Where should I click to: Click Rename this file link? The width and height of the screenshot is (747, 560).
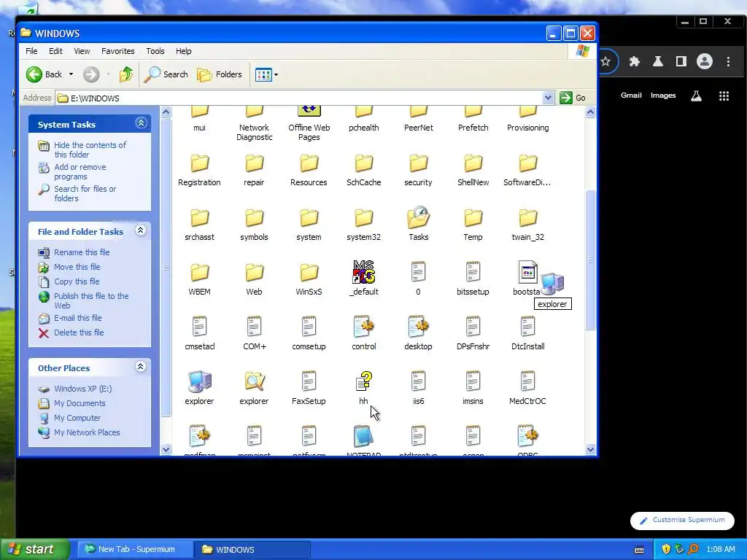(x=82, y=252)
